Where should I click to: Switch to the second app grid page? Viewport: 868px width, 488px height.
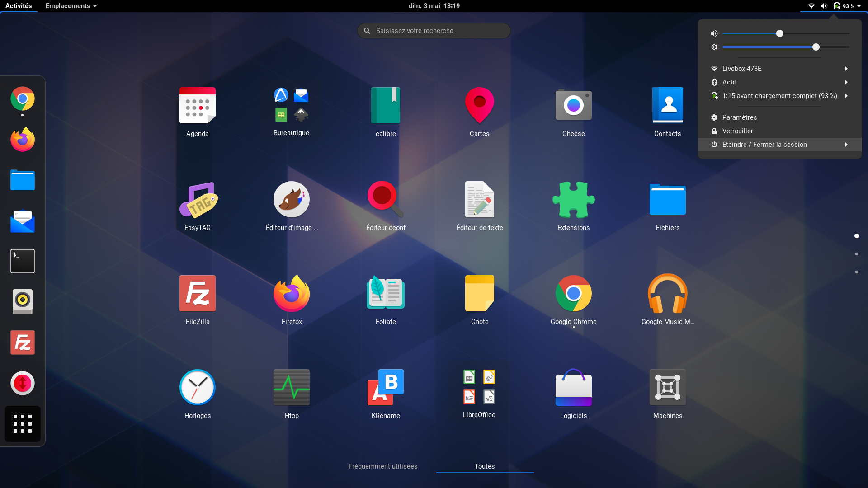click(856, 254)
